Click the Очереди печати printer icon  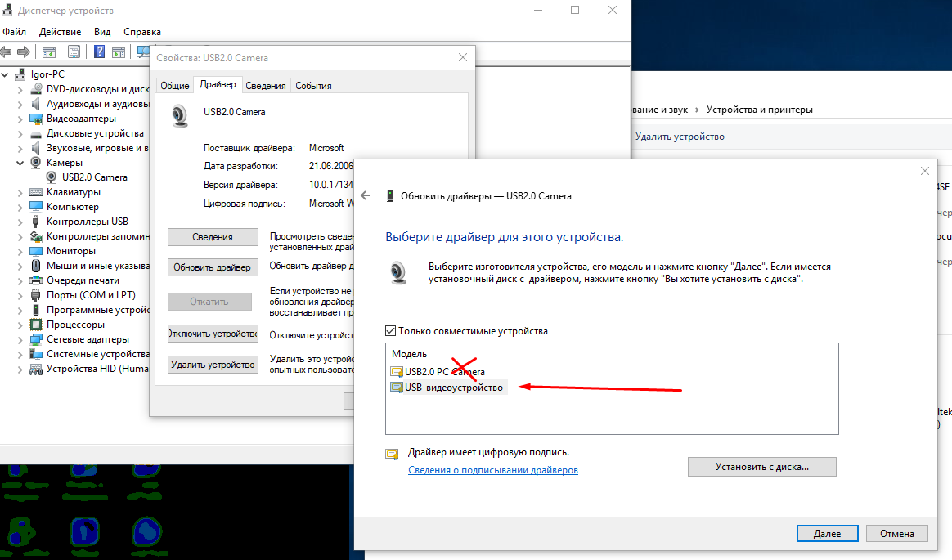pos(36,280)
